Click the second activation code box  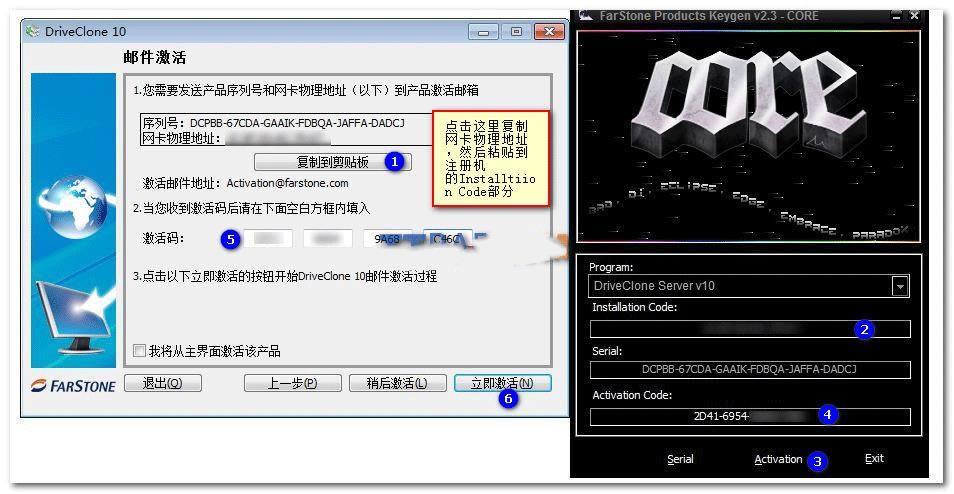(x=328, y=238)
